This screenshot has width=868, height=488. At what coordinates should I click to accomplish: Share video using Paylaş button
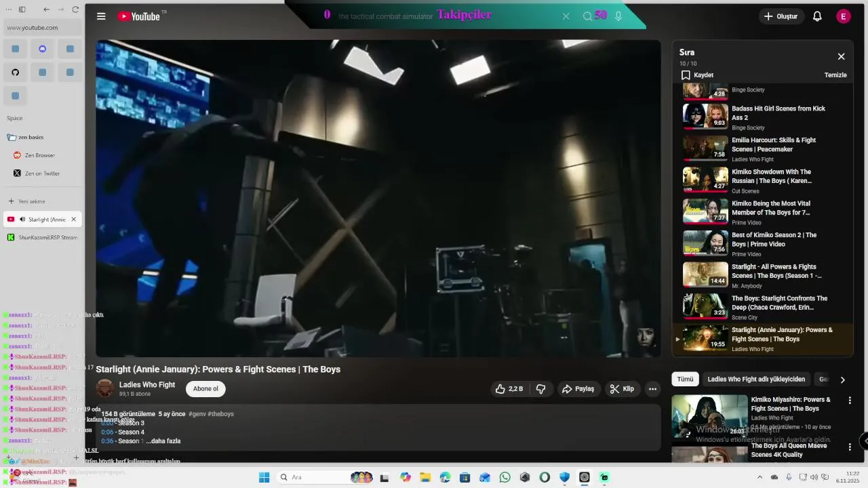578,389
